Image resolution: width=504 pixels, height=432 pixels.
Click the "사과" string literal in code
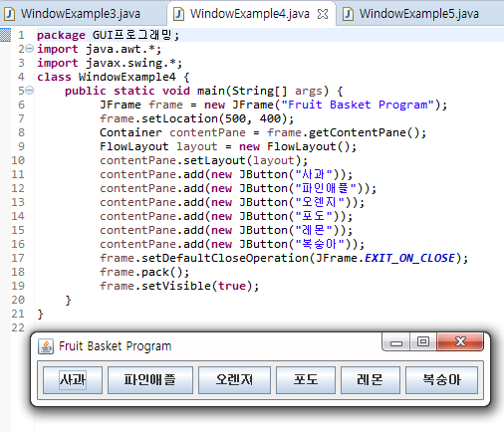(x=314, y=174)
